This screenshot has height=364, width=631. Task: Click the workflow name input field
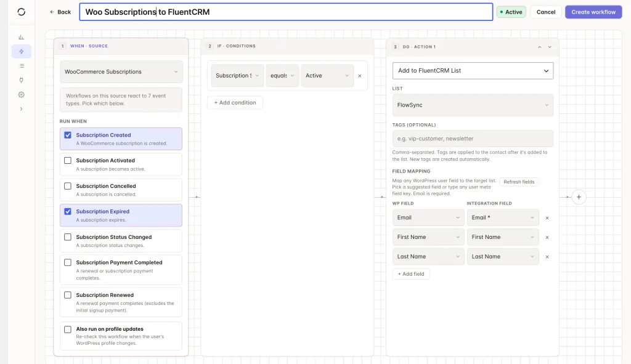(286, 12)
